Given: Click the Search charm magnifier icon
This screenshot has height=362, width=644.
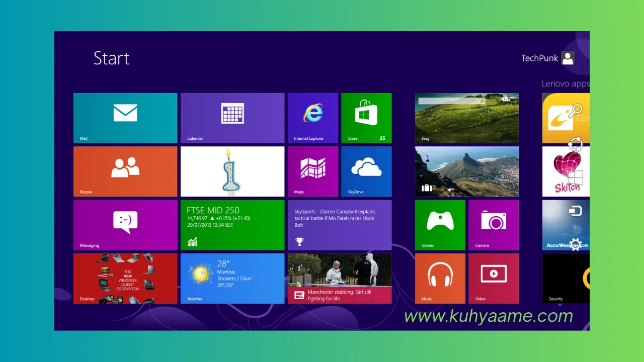Looking at the screenshot, I should (x=576, y=110).
